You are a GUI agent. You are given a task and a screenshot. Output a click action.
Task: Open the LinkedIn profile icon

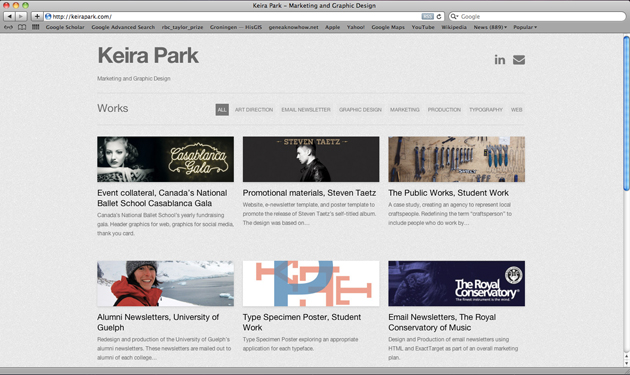[x=499, y=60]
